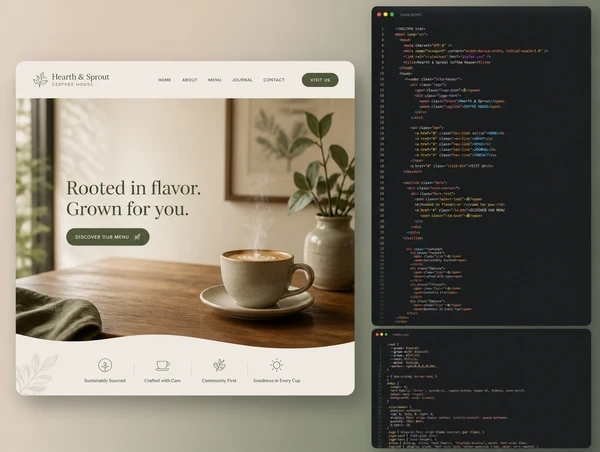Click the yellow minimize button of upper code window
Viewport: 600px width, 452px height.
385,15
